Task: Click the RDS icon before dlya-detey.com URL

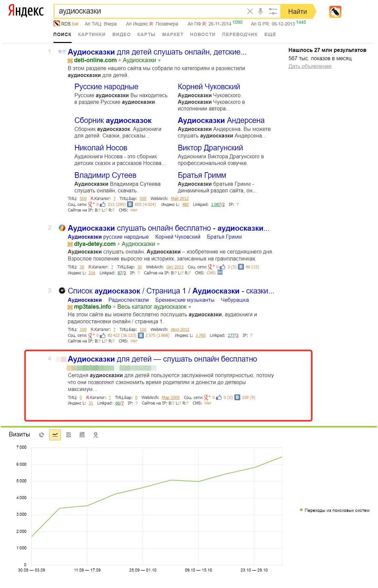Action: 70,244
